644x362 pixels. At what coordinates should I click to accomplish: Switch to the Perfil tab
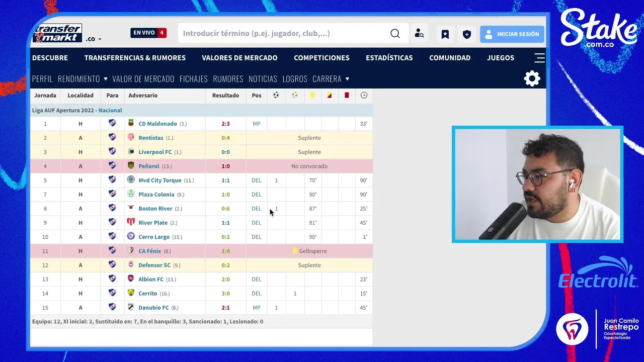coord(42,79)
